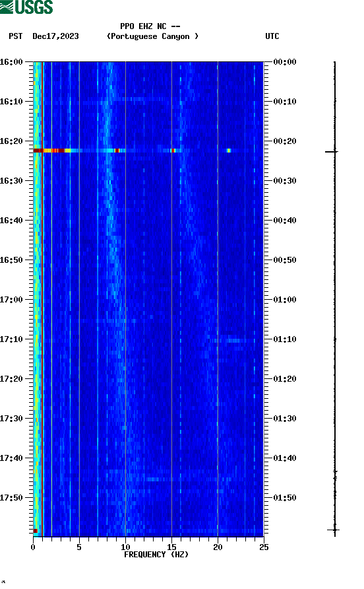Click the '10' frequency axis label
This screenshot has height=589, width=364.
point(125,547)
